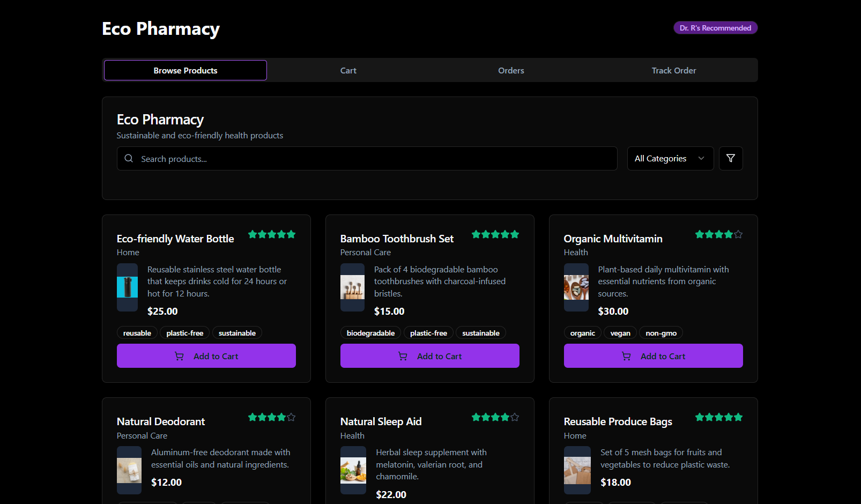Click the $30.00 price
Screen dimensions: 861x504
click(613, 311)
